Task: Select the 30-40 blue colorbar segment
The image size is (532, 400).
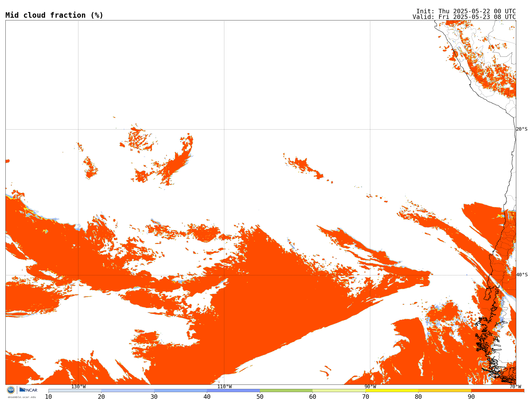Action: tap(181, 391)
